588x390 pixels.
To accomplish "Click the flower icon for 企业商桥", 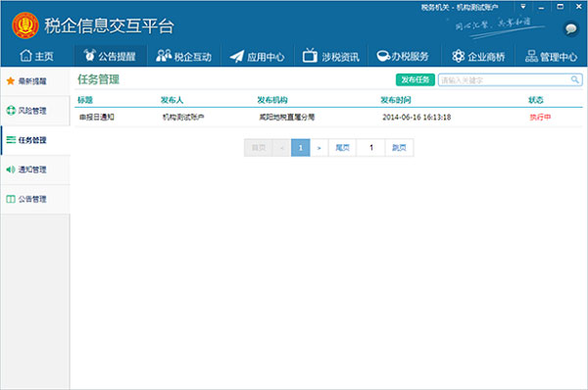I will 458,56.
